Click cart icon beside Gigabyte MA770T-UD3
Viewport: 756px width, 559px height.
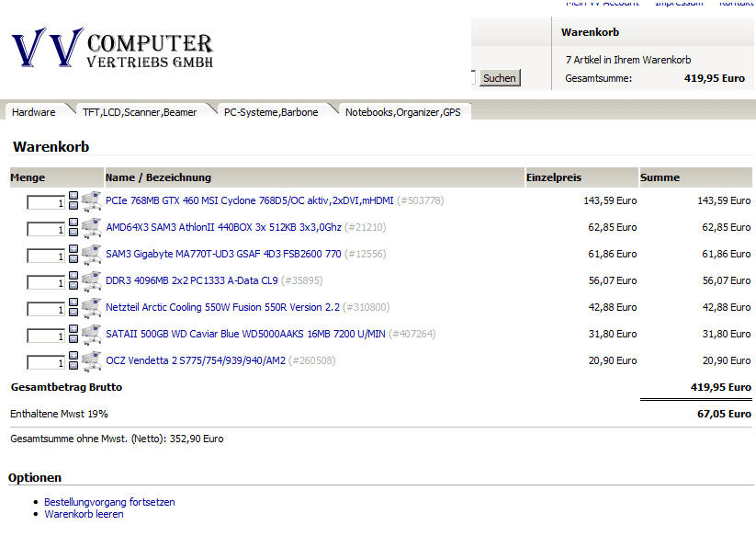tap(92, 255)
